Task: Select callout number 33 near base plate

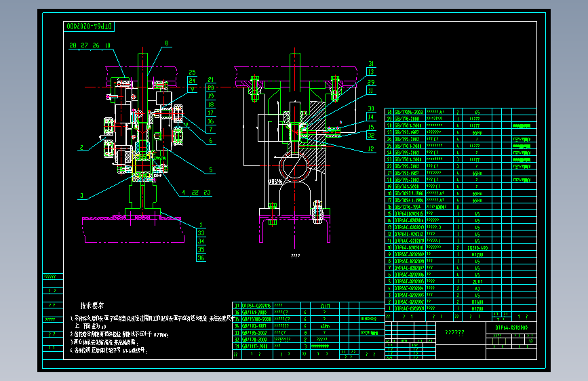Action: coord(201,233)
